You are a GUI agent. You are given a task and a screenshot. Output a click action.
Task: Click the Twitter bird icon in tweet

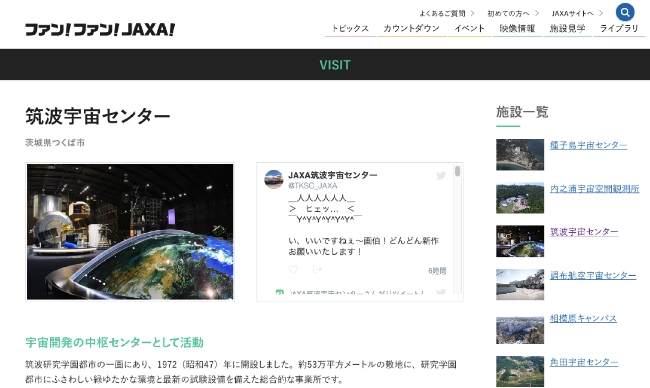(x=441, y=175)
